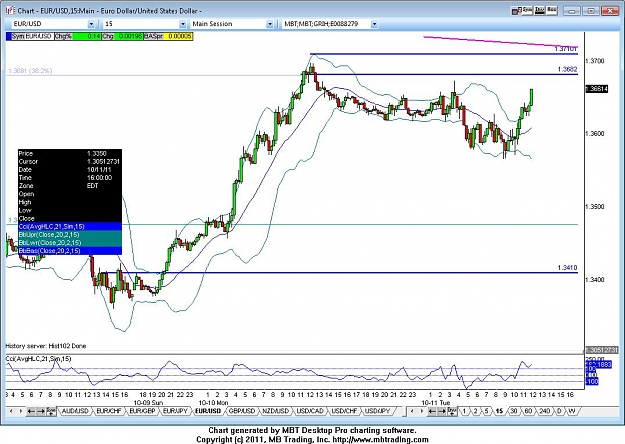
Task: Click the 1.3682 price level label
Action: [x=567, y=69]
